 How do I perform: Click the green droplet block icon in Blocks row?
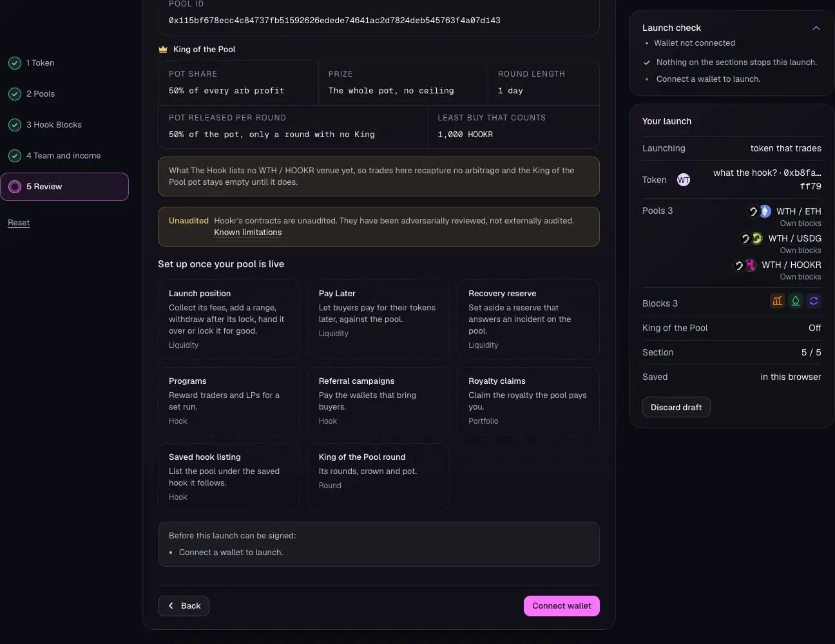click(x=796, y=301)
